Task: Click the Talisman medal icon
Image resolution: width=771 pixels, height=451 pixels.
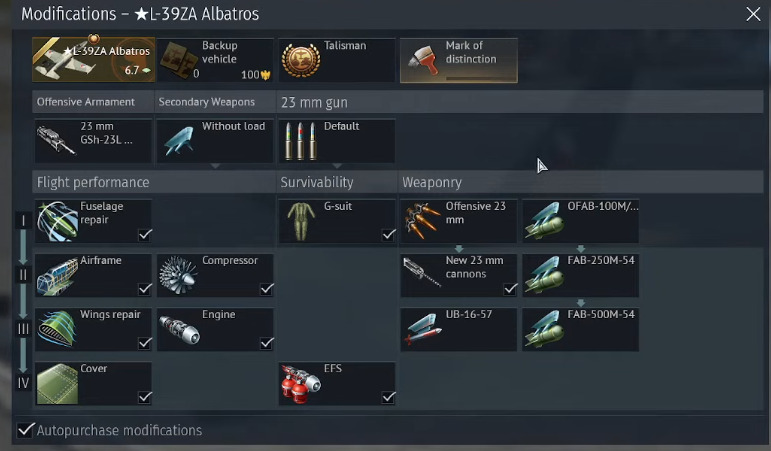Action: click(x=301, y=60)
